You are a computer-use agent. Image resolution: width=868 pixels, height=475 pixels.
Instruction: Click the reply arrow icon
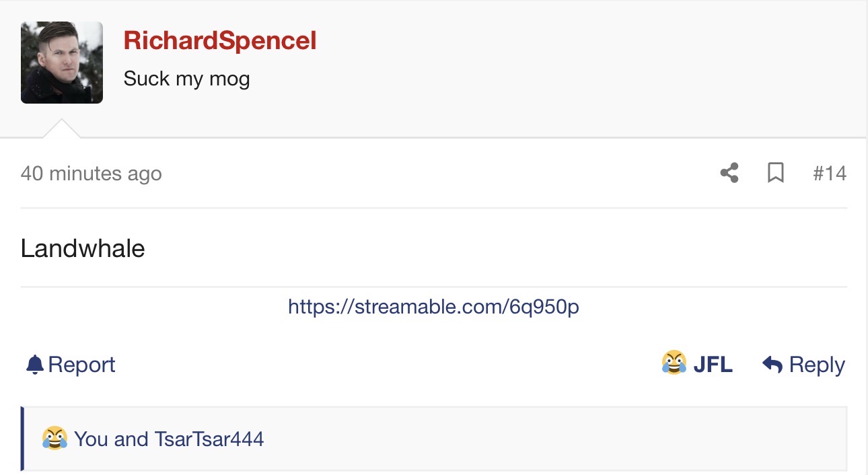(x=772, y=365)
